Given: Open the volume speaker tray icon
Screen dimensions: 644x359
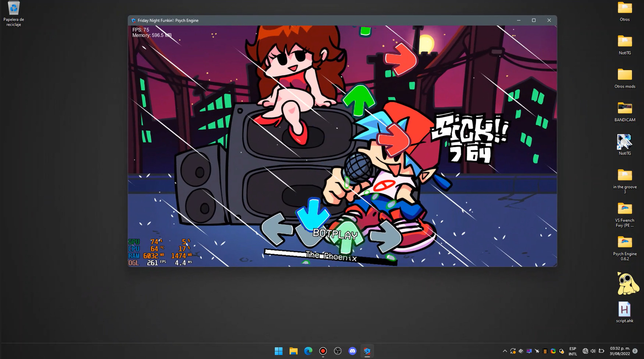Looking at the screenshot, I should (x=593, y=351).
